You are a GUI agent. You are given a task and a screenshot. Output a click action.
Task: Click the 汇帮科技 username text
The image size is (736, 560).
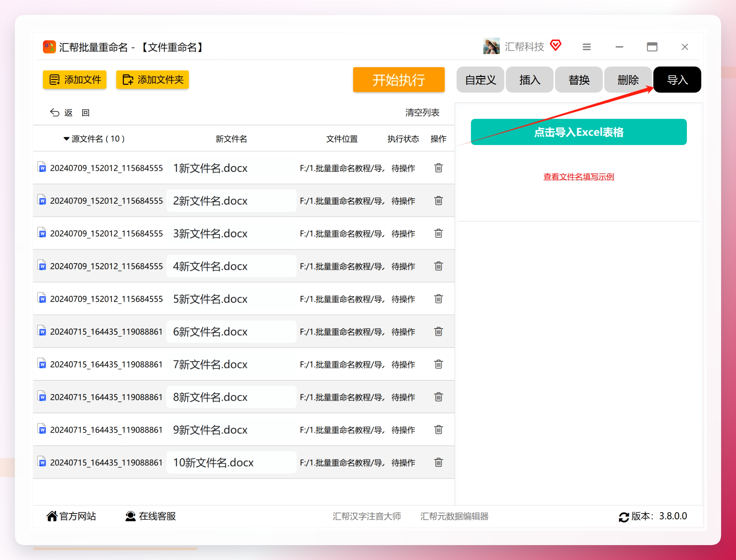[524, 47]
